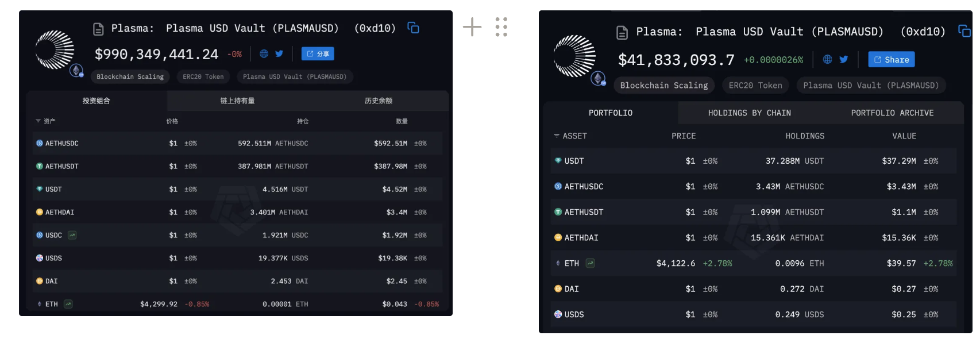Click the Ethereum badge on the vault logo
The width and height of the screenshot is (980, 339).
77,70
